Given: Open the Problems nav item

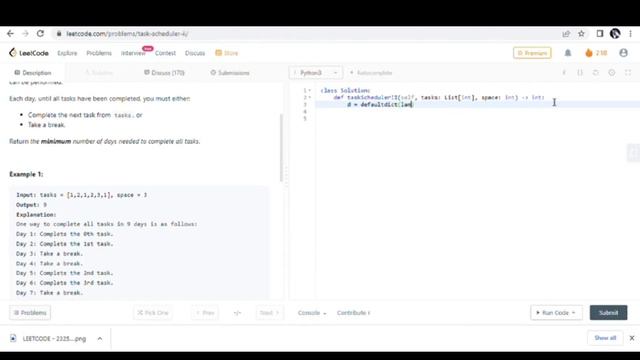Looking at the screenshot, I should [99, 53].
